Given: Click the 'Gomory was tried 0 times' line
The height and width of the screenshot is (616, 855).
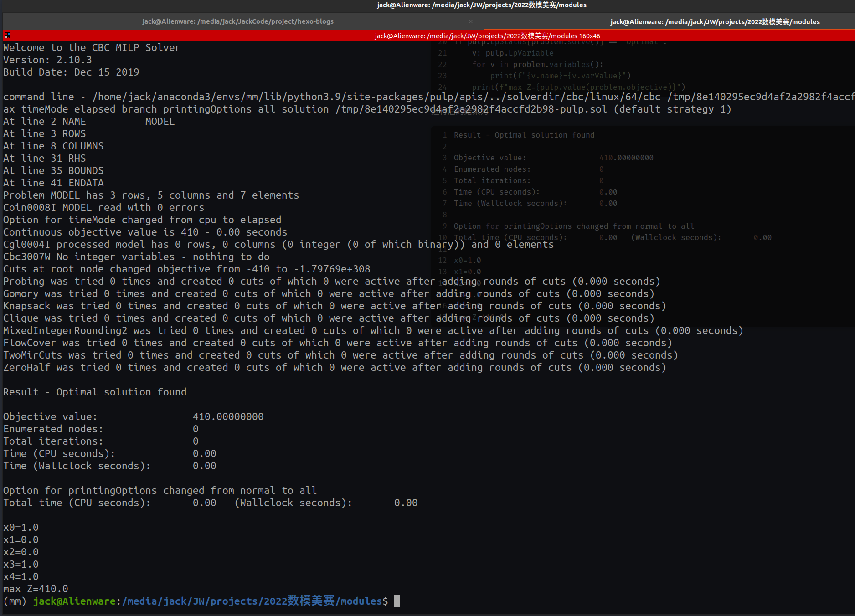Looking at the screenshot, I should [329, 294].
